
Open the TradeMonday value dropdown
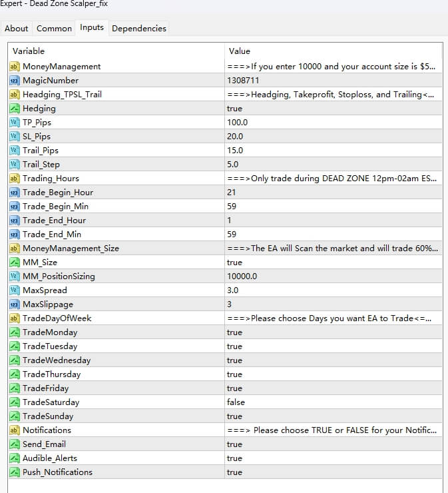click(234, 332)
